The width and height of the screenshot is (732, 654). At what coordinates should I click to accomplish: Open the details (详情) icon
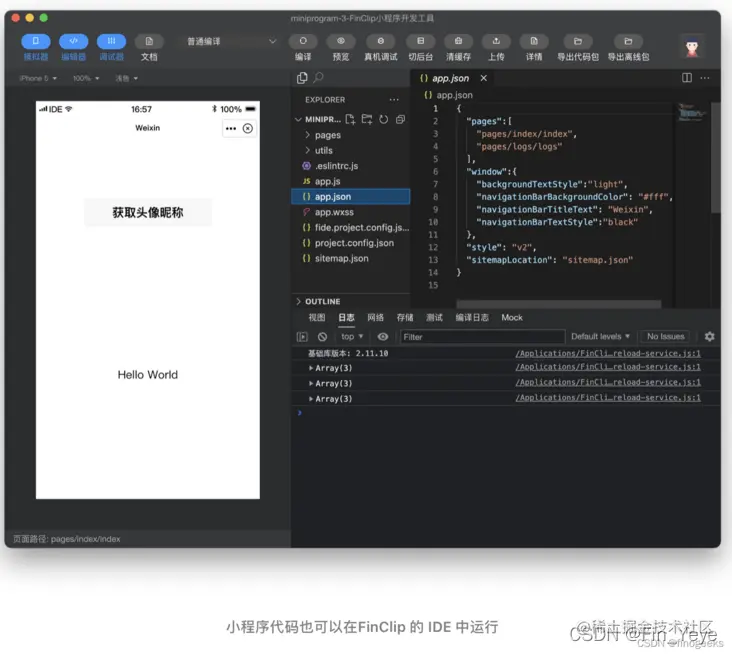coord(534,42)
